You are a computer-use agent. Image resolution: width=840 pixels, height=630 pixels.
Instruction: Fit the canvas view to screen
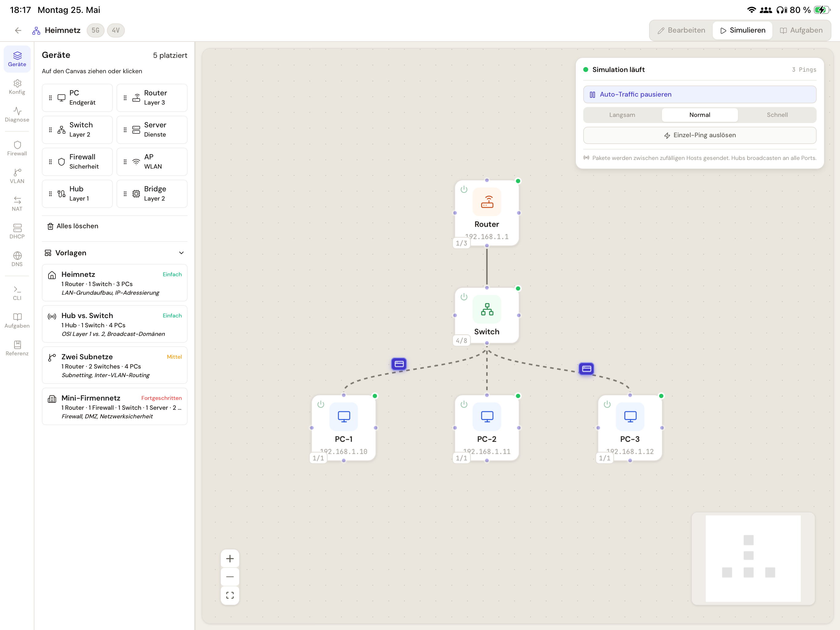(230, 595)
